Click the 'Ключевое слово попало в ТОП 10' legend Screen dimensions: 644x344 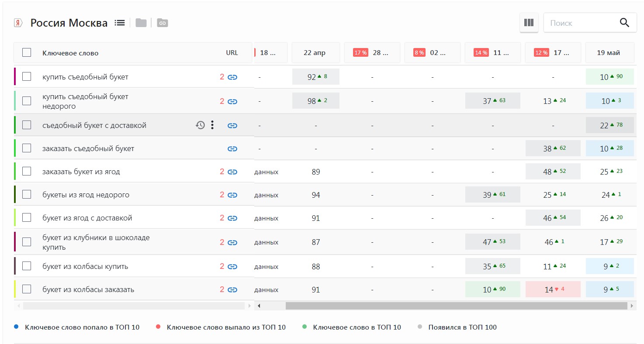pyautogui.click(x=82, y=327)
